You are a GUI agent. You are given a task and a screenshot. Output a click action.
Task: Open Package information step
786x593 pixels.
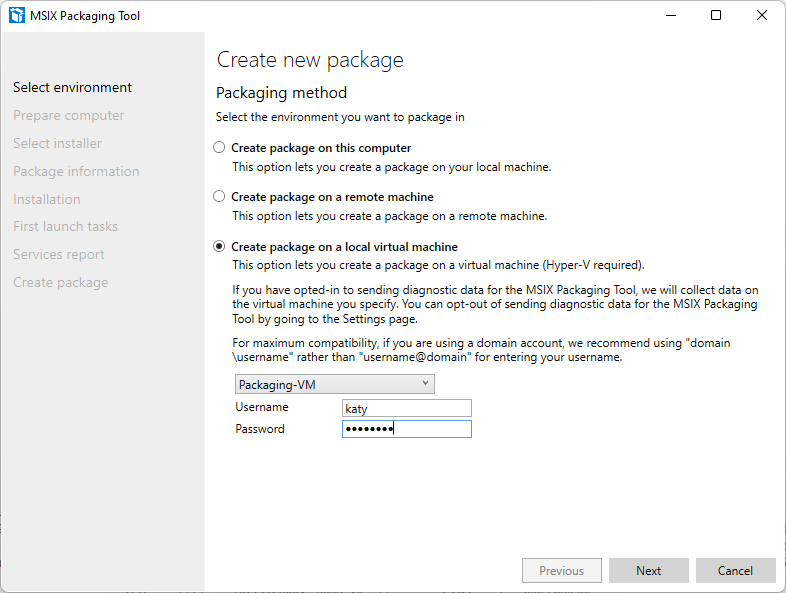click(76, 171)
